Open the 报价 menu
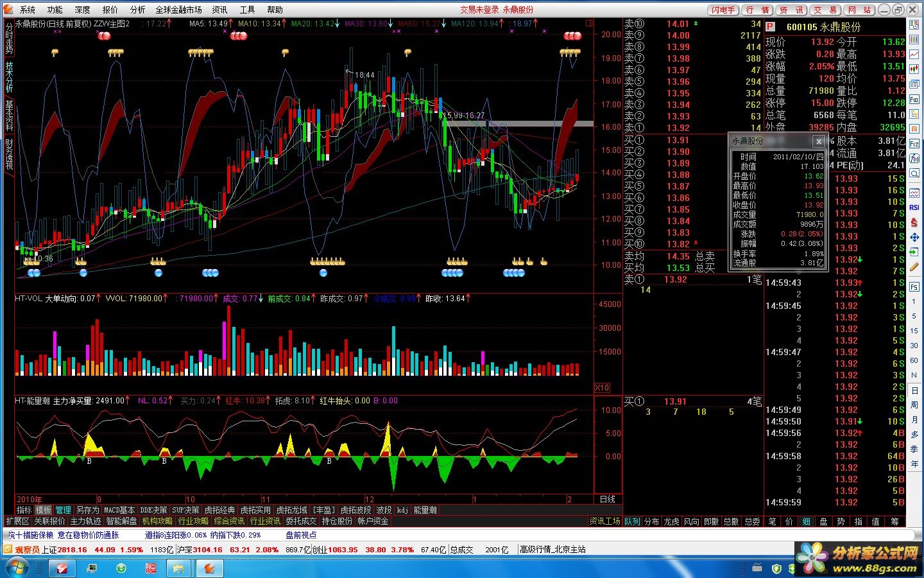 (110, 10)
